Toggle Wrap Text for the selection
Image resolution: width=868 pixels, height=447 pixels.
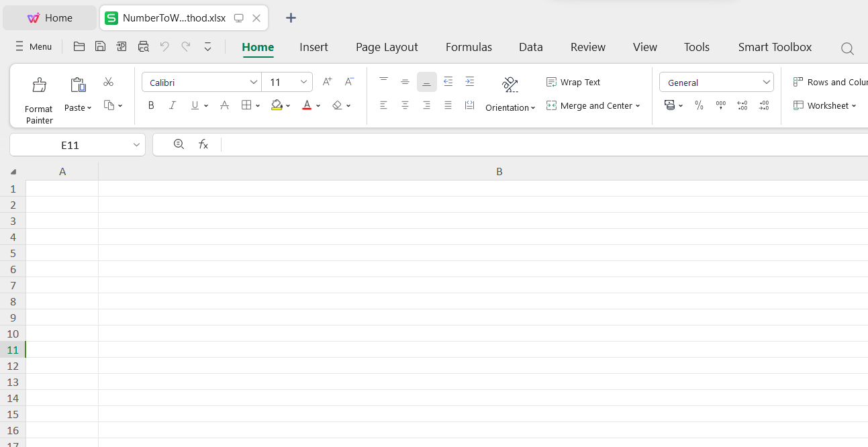(x=574, y=82)
